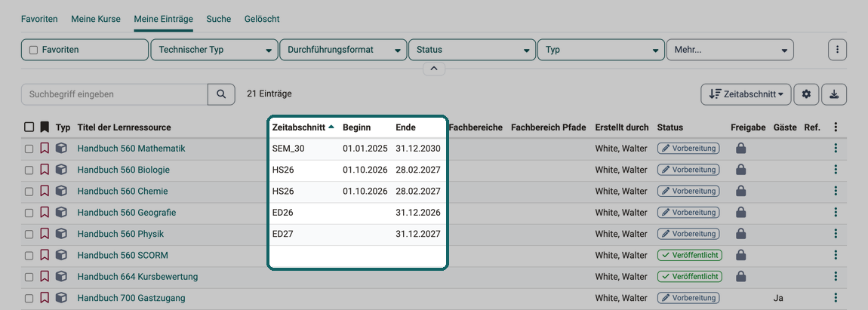Go to the Gelöscht tab

[x=262, y=19]
